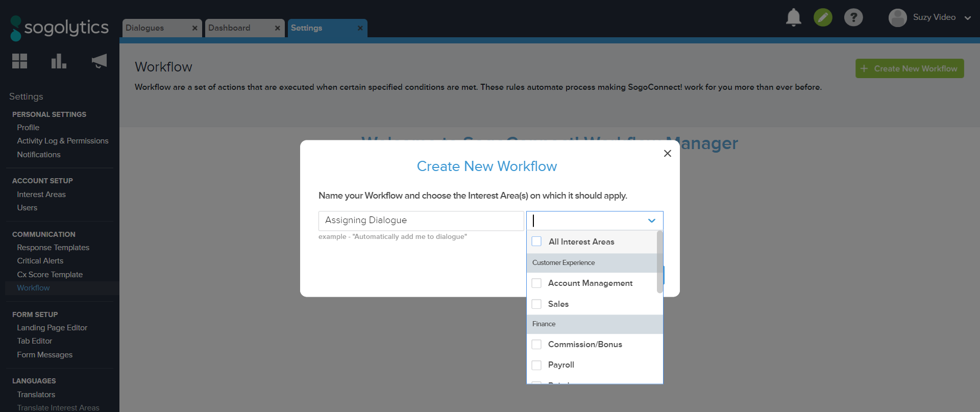The image size is (980, 412).
Task: Check the All Interest Areas checkbox
Action: point(536,241)
